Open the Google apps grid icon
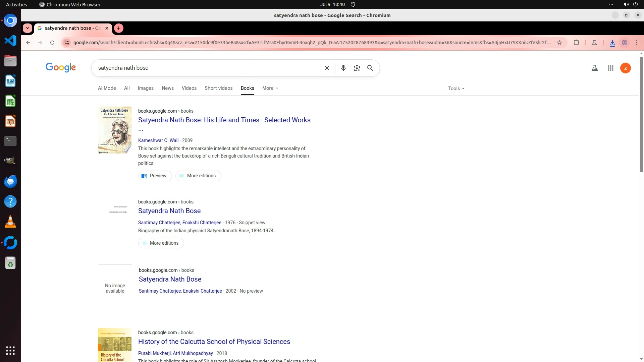The height and width of the screenshot is (362, 644). 610,68
